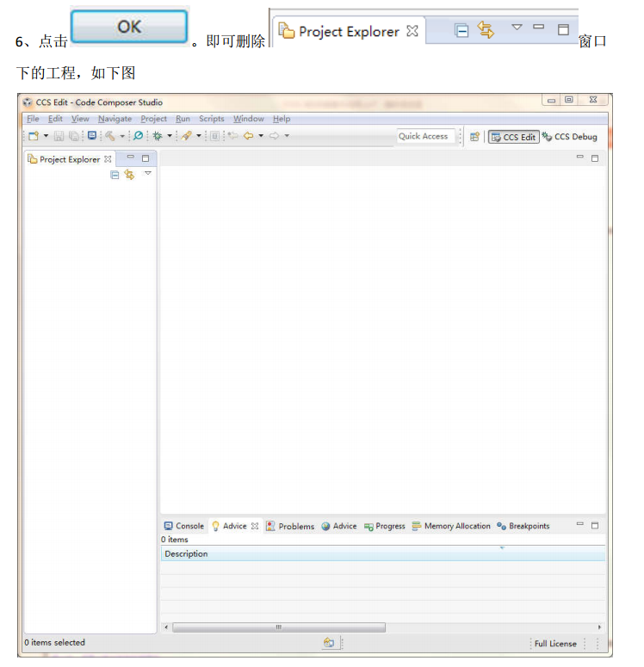Viewport: 644px width, 667px height.
Task: Minimize the Project Explorer panel in CCS window
Action: point(131,157)
